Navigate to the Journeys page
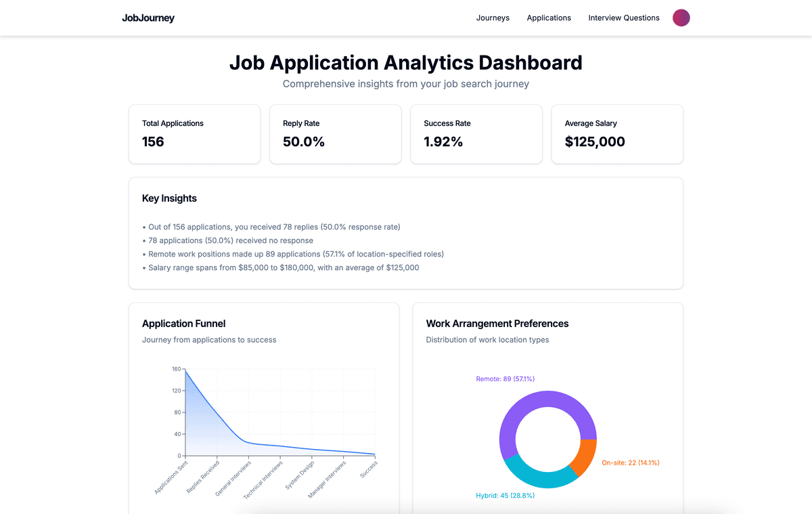This screenshot has width=812, height=514. pos(493,18)
